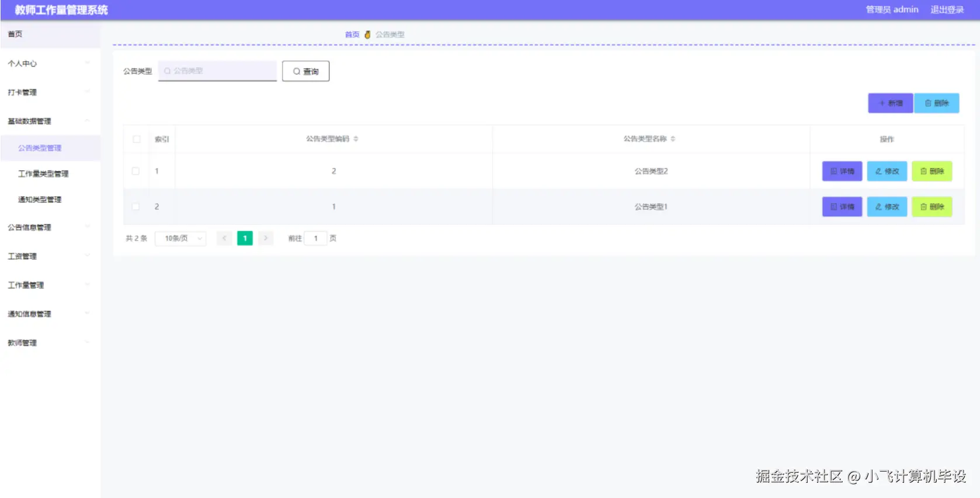This screenshot has width=980, height=498.
Task: Check the checkbox for row index 2
Action: tap(135, 207)
